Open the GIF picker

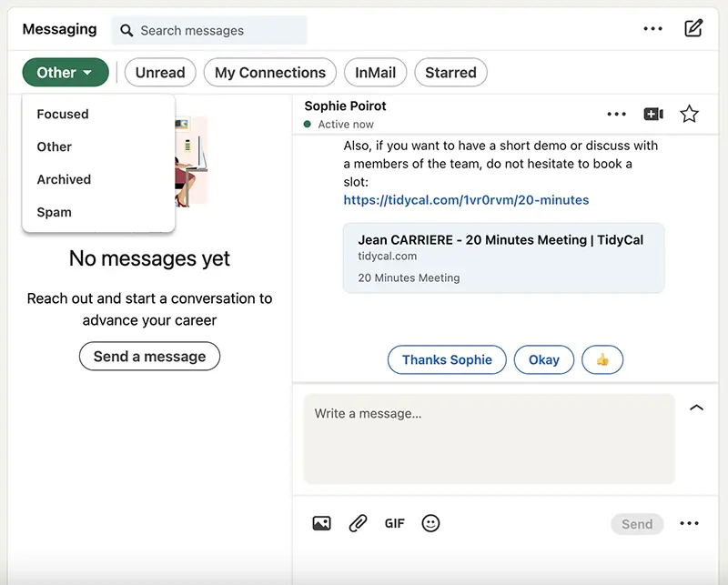394,523
